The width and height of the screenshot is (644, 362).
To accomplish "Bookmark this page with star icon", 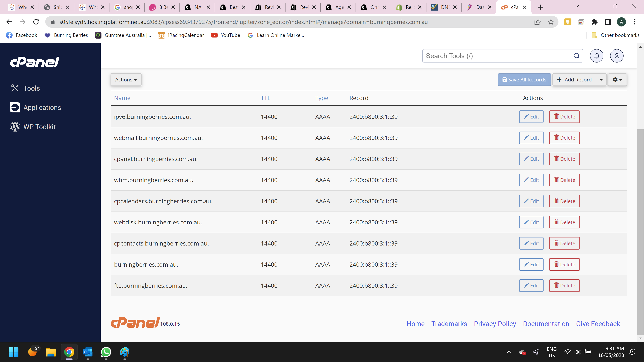I will (x=551, y=22).
